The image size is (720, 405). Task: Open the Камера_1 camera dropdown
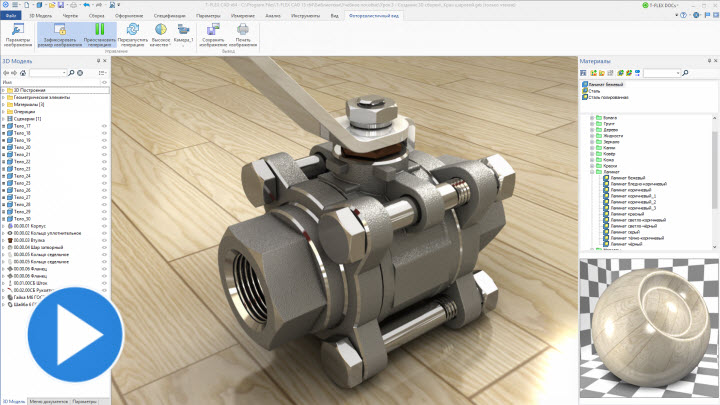(x=183, y=35)
